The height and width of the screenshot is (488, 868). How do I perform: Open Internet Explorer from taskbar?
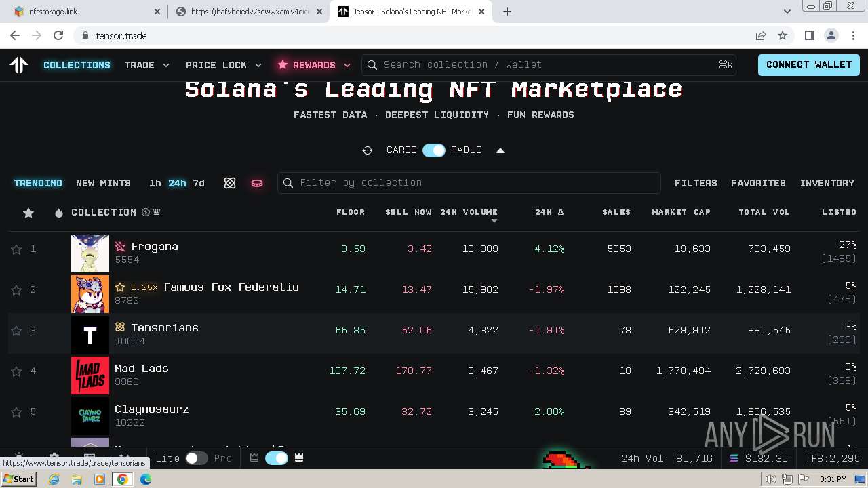[x=54, y=479]
